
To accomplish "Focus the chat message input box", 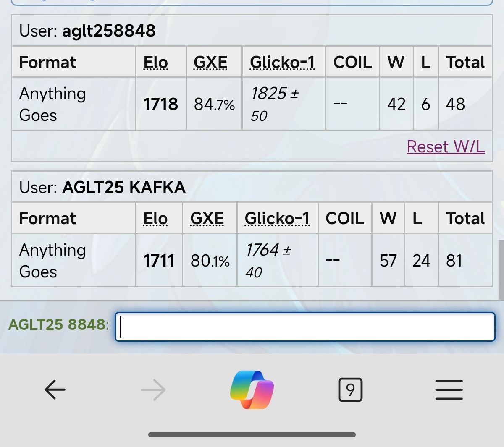I will [x=305, y=327].
